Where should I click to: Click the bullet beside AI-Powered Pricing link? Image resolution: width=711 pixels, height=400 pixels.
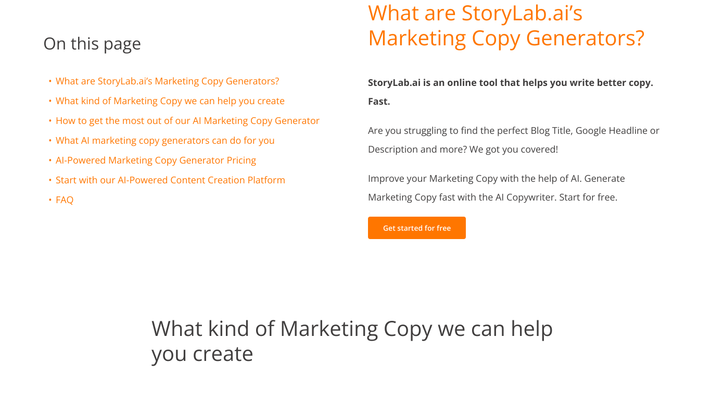click(x=50, y=161)
